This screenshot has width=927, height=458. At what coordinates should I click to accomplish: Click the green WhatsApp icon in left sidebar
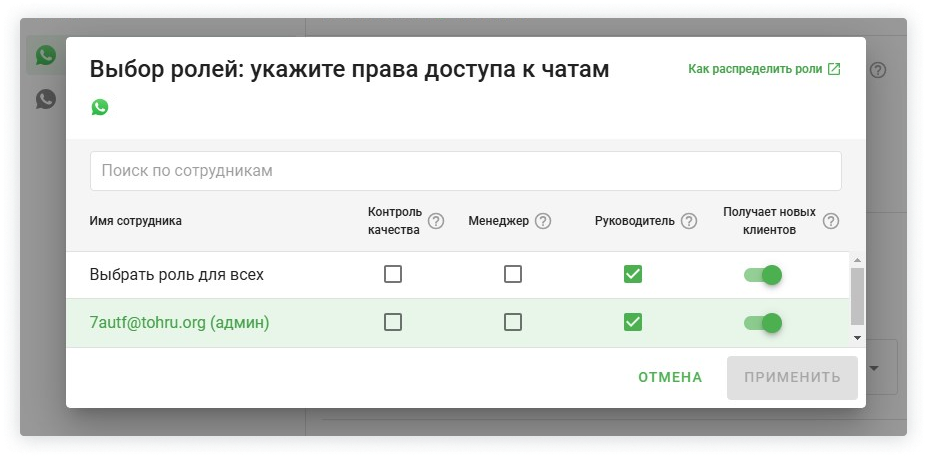point(45,56)
